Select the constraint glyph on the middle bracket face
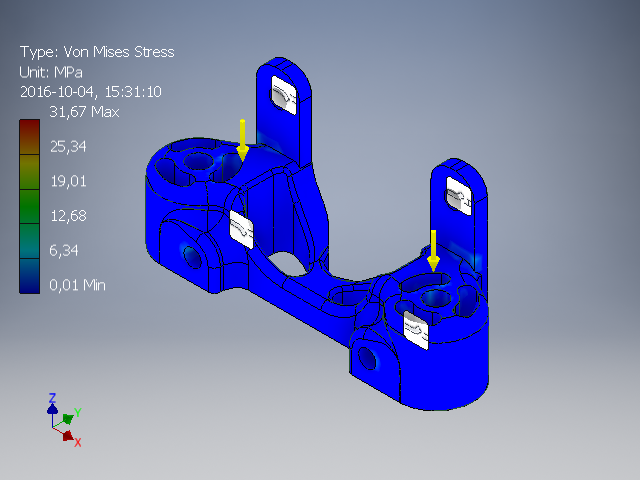Screen dimensions: 640x480 tap(241, 229)
